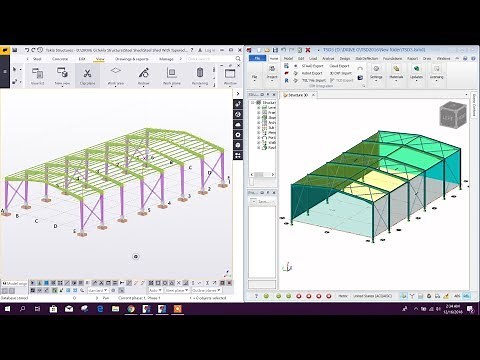Open the Rendering options in Tekla

pos(200,76)
